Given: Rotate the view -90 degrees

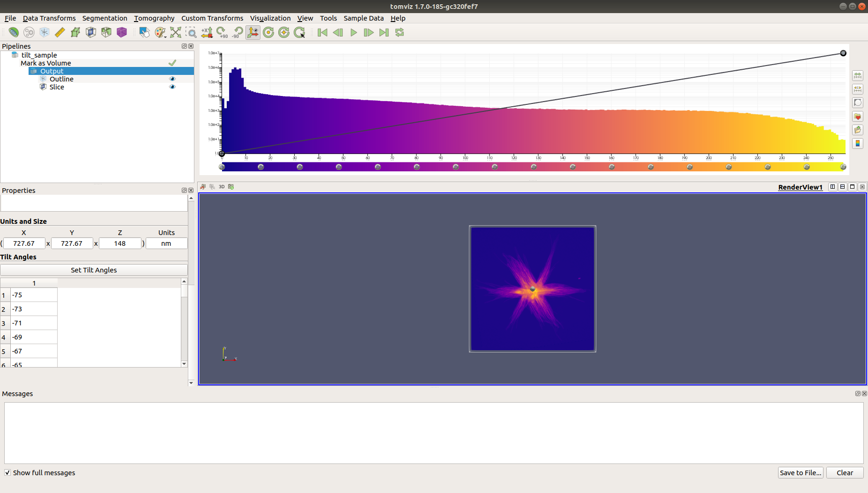Looking at the screenshot, I should coord(237,32).
